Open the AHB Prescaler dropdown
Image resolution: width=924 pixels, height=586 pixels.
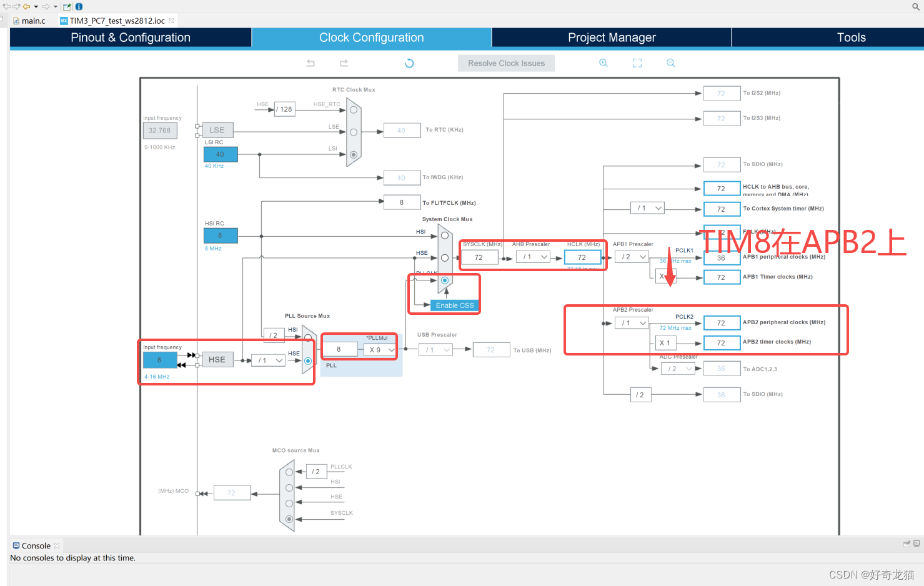pos(533,257)
